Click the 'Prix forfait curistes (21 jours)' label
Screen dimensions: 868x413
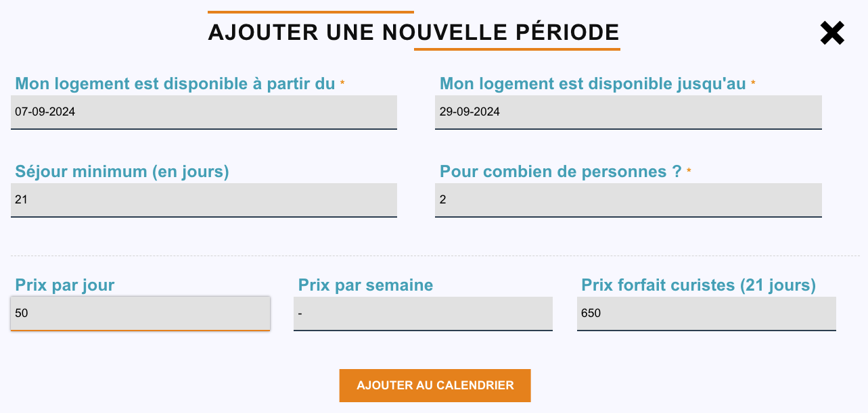click(x=698, y=285)
